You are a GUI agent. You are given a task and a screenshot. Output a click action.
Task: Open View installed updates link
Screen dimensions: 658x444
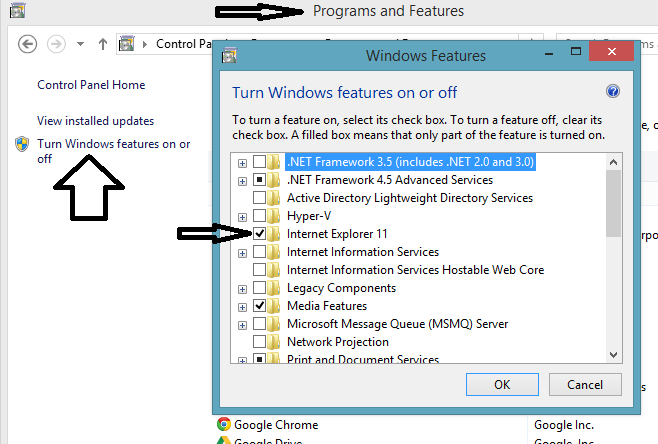pos(95,121)
